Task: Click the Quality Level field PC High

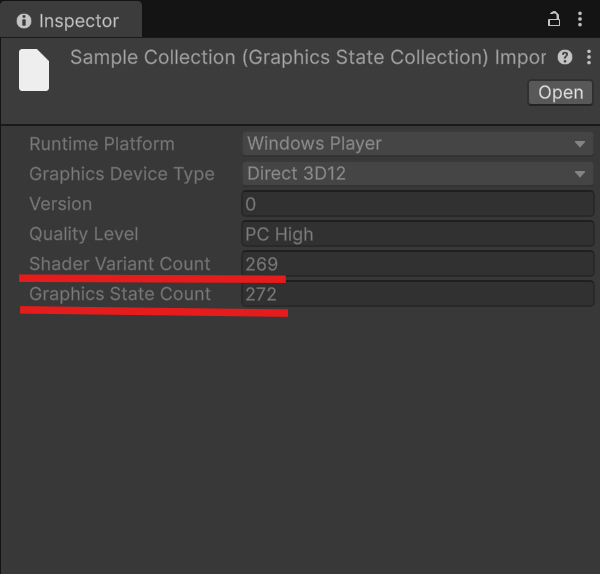Action: point(417,234)
